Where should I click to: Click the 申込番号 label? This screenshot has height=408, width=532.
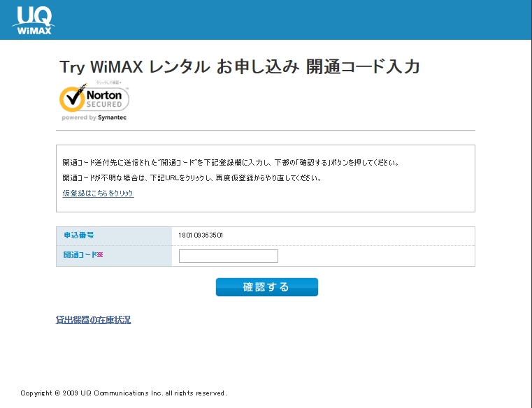(x=79, y=235)
